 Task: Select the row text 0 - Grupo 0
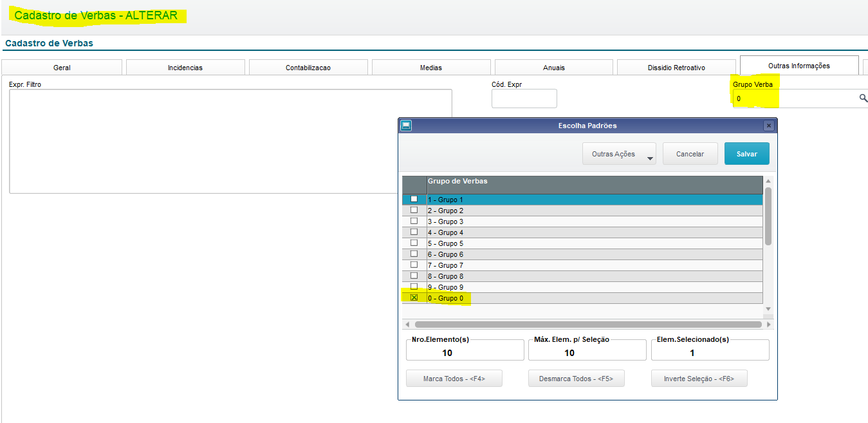click(x=445, y=298)
